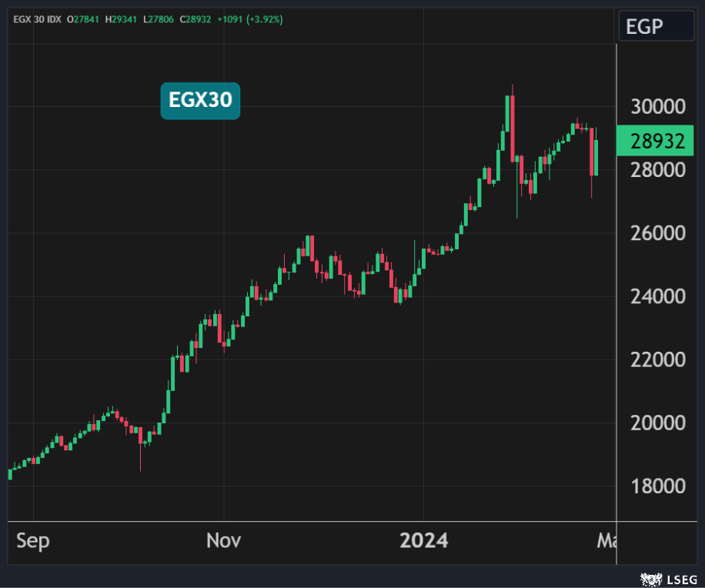This screenshot has width=705, height=588.
Task: Click the +1091 (+3.92%) change readout
Action: click(252, 18)
